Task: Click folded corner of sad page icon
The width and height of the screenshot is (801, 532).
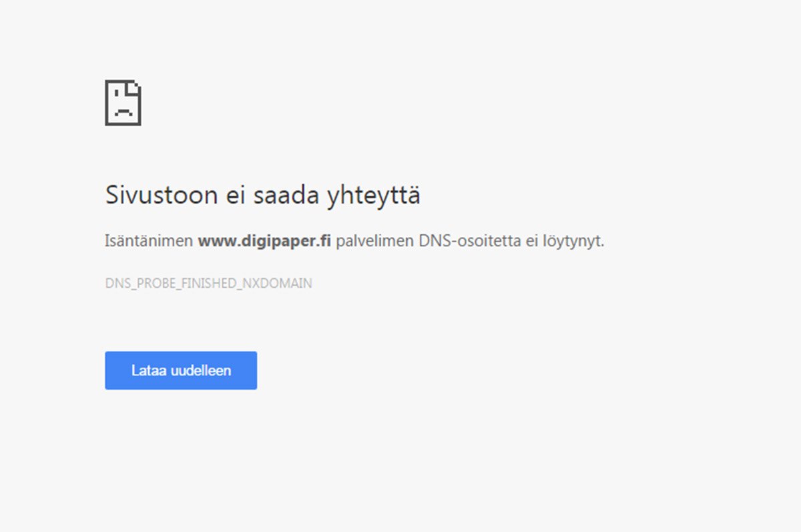Action: click(x=136, y=86)
